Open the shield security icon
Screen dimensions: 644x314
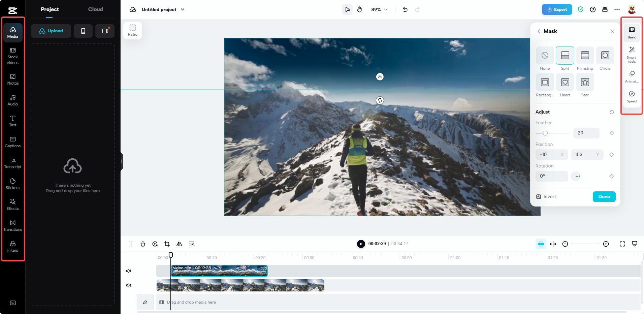581,9
